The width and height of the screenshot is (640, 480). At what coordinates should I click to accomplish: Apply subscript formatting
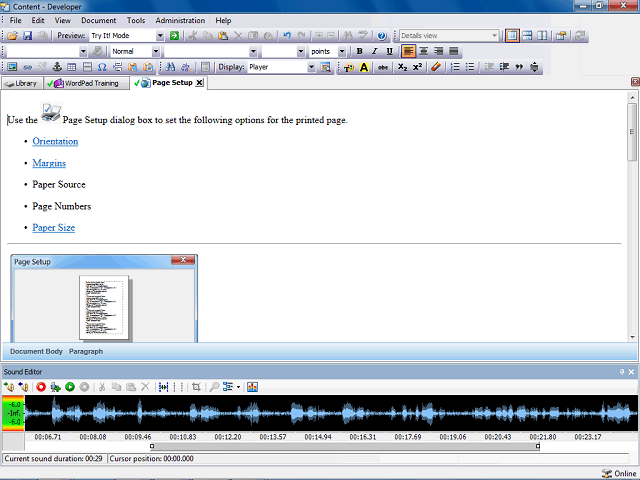coord(402,67)
